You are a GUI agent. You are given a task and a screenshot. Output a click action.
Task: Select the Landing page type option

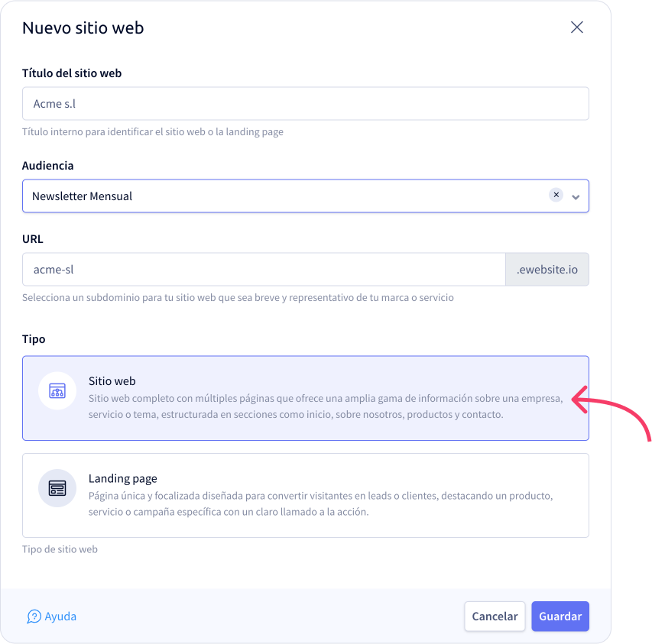306,495
